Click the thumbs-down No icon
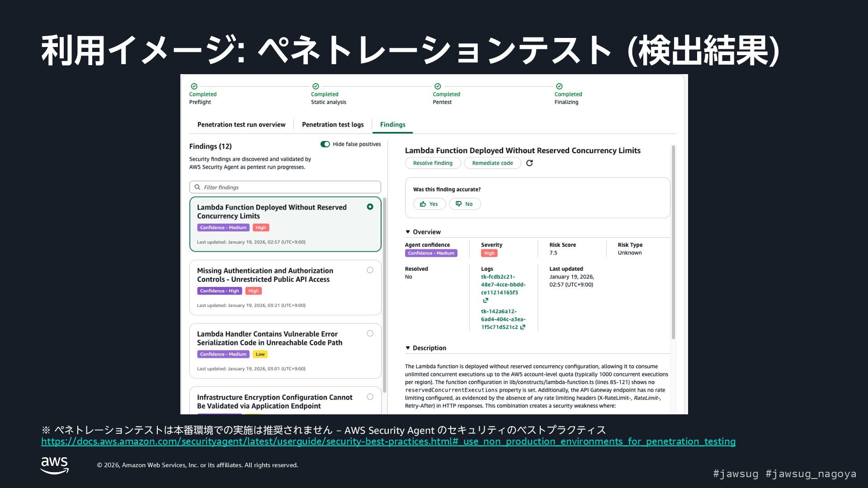Image resolution: width=868 pixels, height=488 pixels. click(x=458, y=204)
